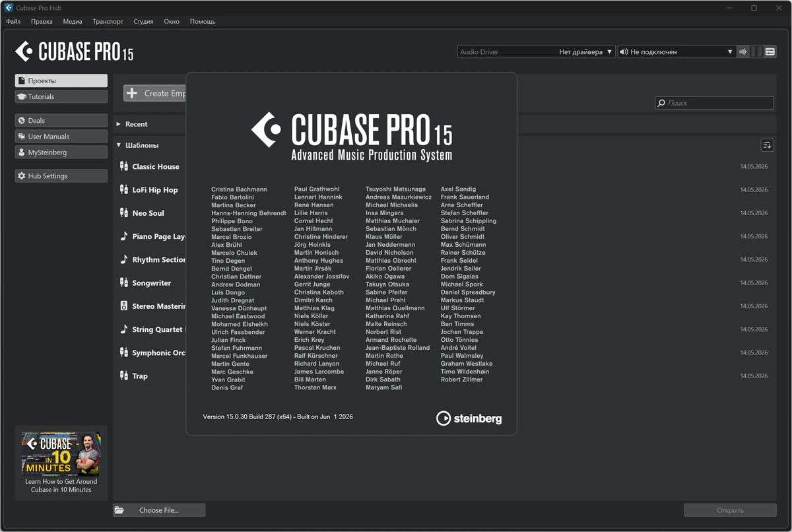The width and height of the screenshot is (792, 532).
Task: Click the date in the Classic House row
Action: 754,167
